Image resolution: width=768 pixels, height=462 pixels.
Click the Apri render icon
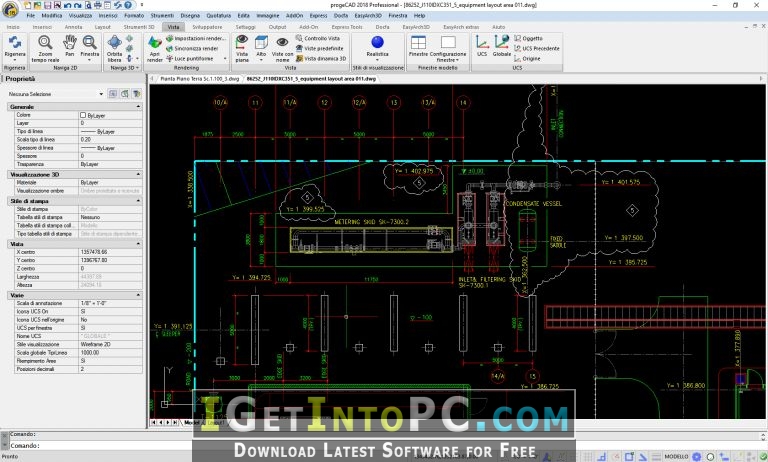click(155, 43)
